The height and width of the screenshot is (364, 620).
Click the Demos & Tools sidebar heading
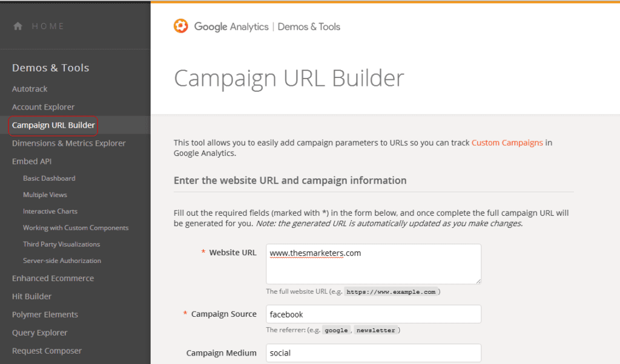click(51, 68)
